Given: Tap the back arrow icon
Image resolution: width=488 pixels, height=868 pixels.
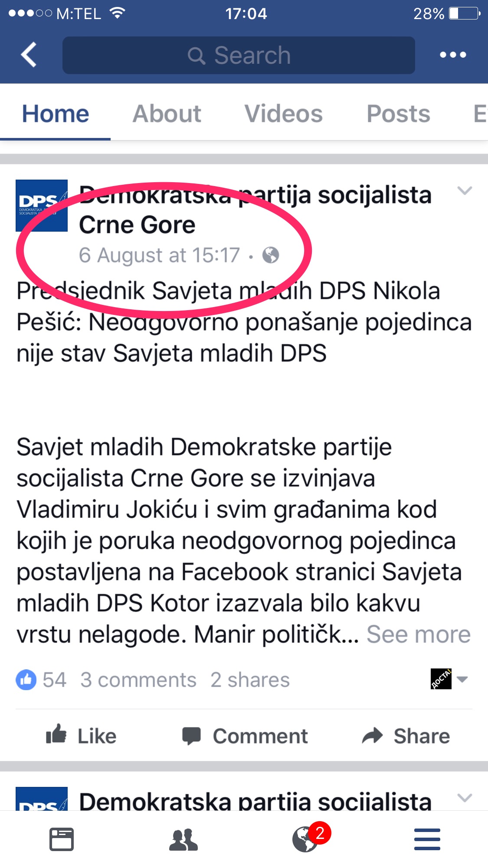Looking at the screenshot, I should [29, 55].
